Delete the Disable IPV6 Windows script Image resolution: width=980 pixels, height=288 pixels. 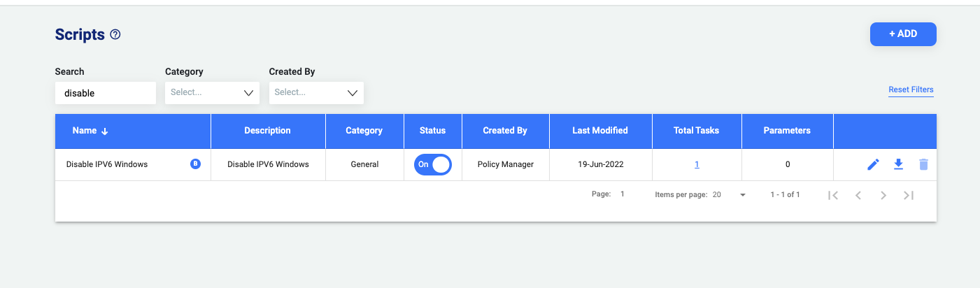[923, 165]
